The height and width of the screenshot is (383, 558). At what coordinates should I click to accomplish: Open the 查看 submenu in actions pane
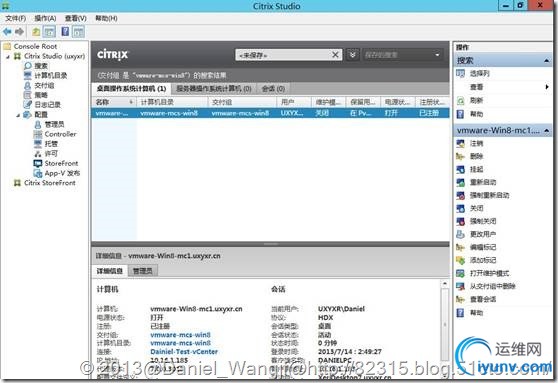pyautogui.click(x=547, y=87)
